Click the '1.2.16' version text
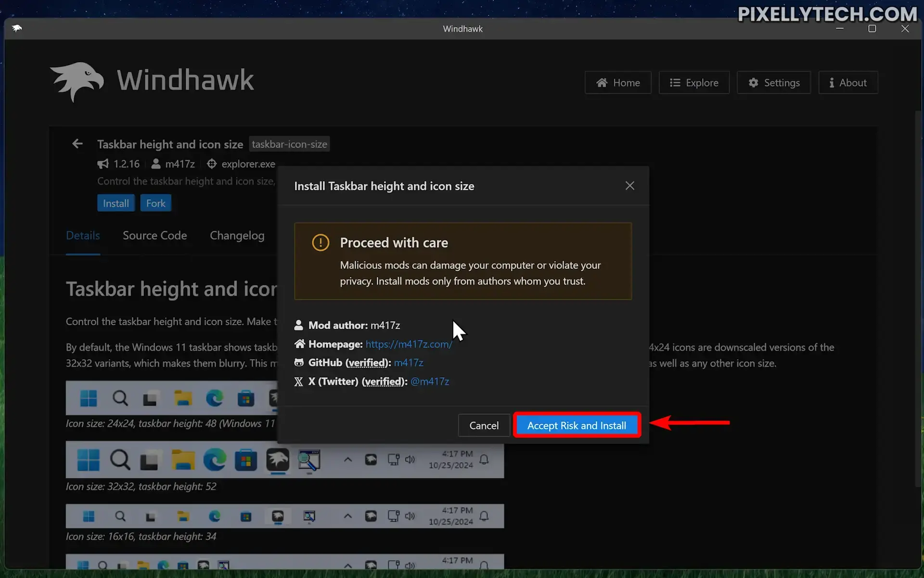924x578 pixels. click(127, 164)
